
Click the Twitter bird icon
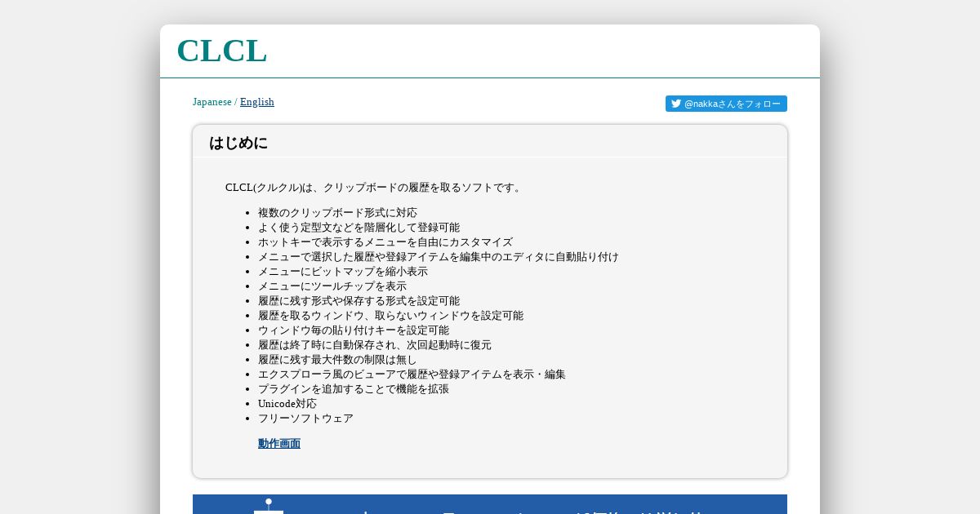[x=676, y=104]
